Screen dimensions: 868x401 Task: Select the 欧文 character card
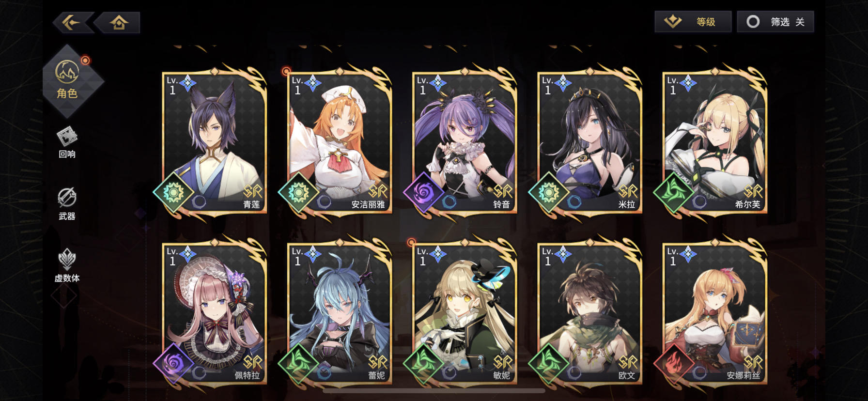coord(589,313)
